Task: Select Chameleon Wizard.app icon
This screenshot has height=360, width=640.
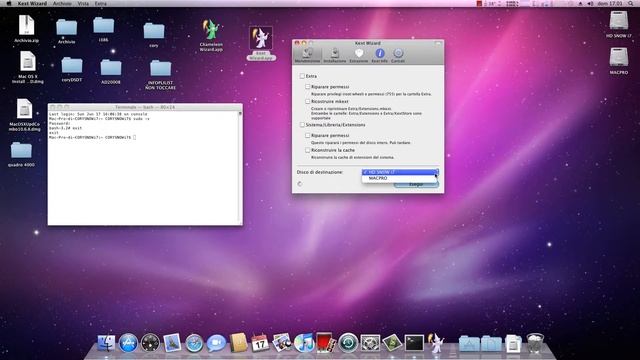Action: 211,35
